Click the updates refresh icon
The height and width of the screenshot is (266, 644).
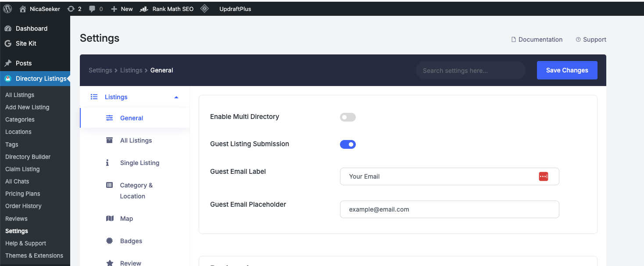point(71,9)
